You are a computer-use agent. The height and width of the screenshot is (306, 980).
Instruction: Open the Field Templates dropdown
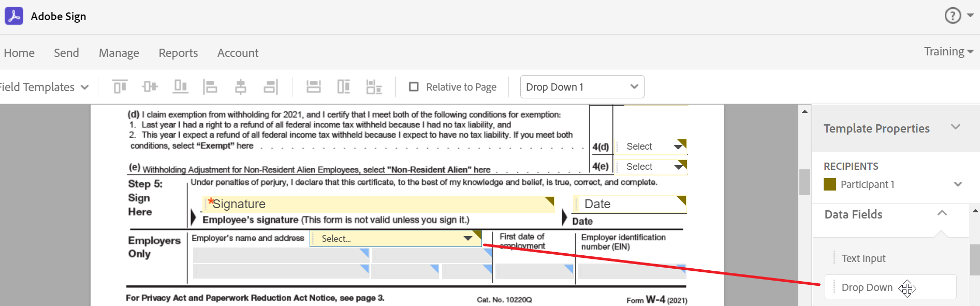[x=44, y=87]
